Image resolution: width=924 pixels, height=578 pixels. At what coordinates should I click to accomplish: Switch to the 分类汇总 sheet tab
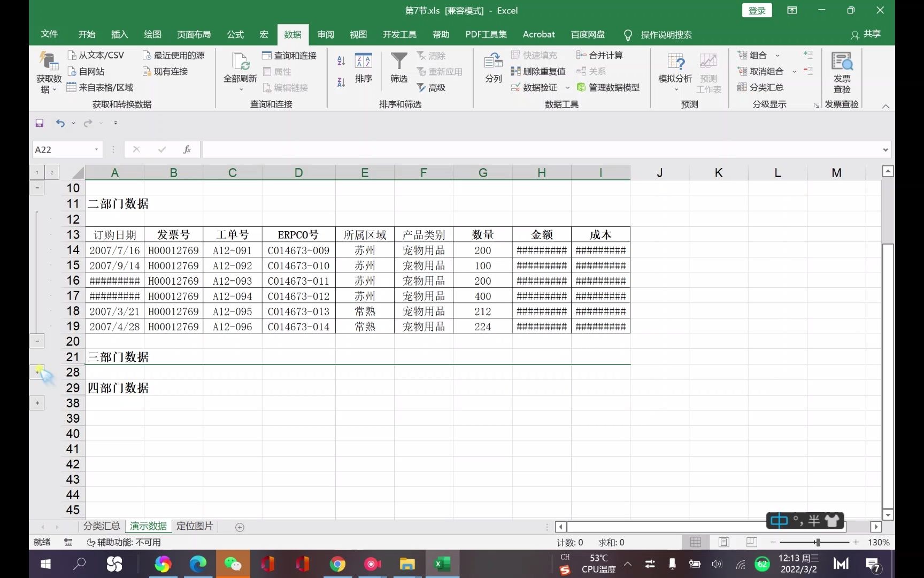tap(102, 526)
